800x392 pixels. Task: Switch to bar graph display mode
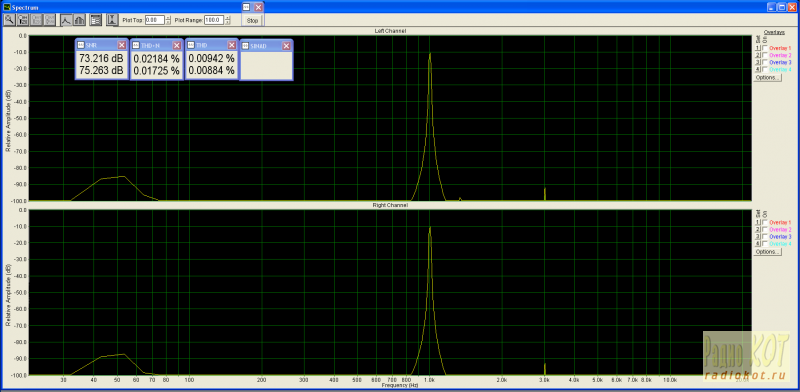point(79,20)
